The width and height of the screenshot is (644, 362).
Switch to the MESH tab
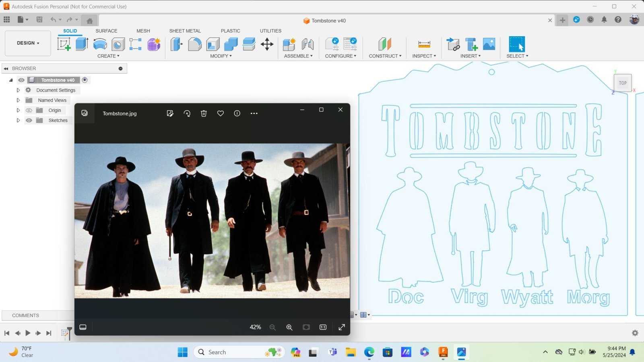pyautogui.click(x=143, y=31)
